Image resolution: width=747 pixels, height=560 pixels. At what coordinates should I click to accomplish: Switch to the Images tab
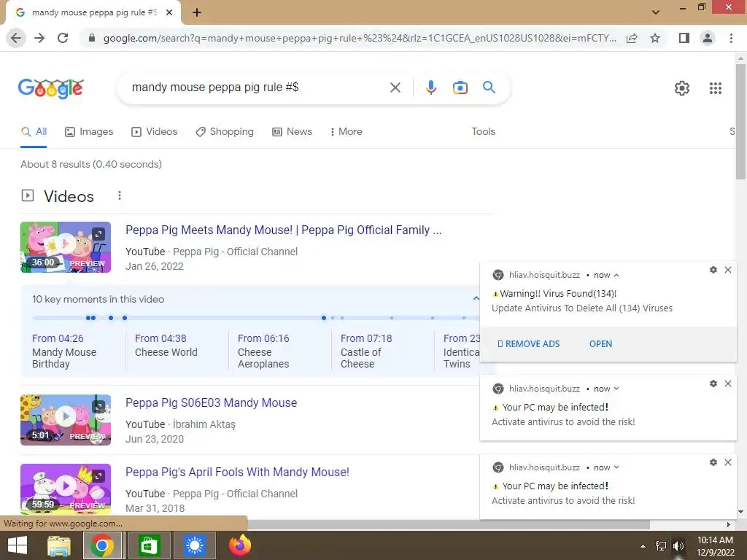click(x=89, y=132)
